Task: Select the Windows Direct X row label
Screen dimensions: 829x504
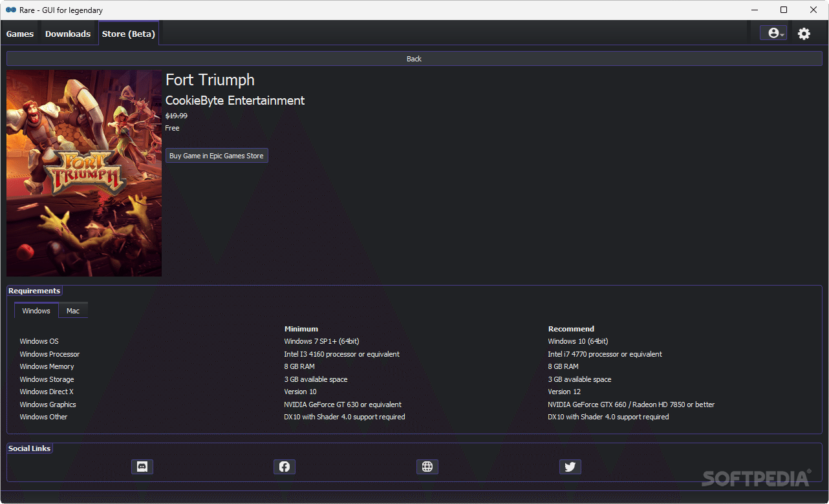Action: [x=47, y=392]
